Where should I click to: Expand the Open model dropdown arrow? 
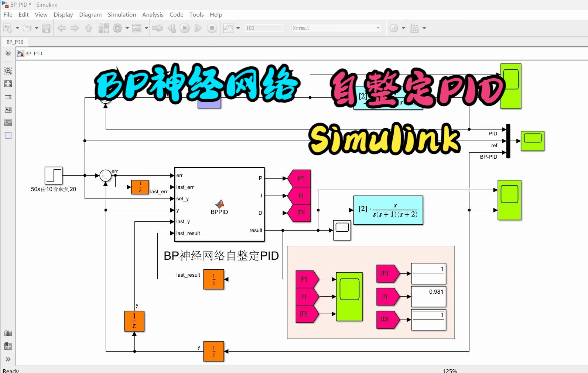(37, 28)
